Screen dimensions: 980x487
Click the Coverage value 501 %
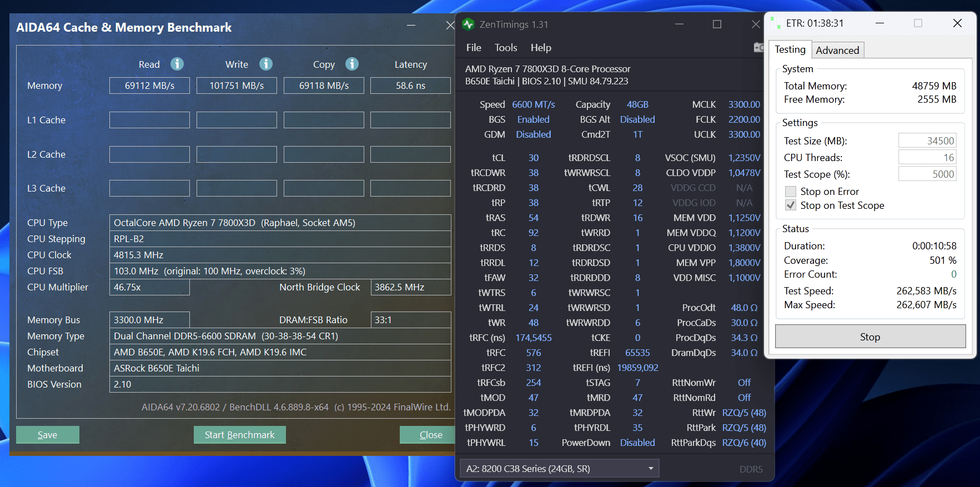(943, 260)
